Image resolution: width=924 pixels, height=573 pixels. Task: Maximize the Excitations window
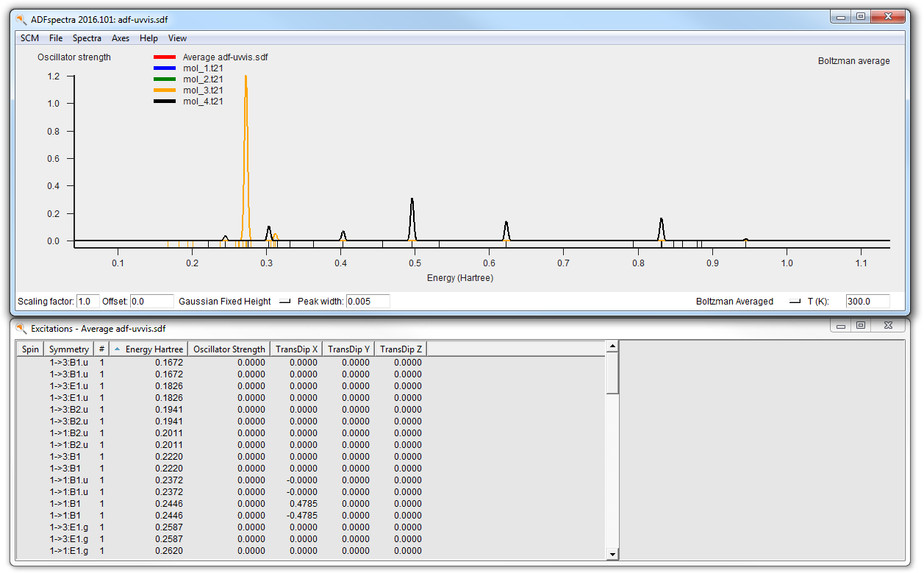(x=860, y=325)
